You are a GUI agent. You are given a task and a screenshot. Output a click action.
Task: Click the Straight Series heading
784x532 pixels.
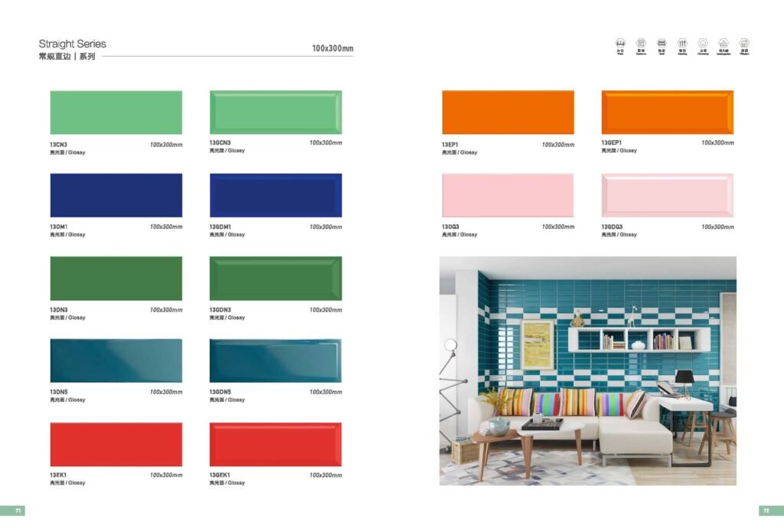click(73, 44)
